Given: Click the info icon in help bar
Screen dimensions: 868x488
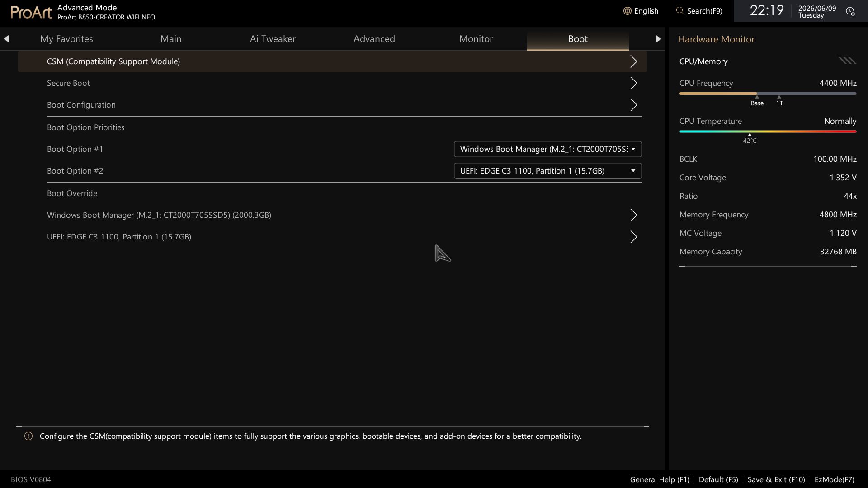Looking at the screenshot, I should click(28, 436).
